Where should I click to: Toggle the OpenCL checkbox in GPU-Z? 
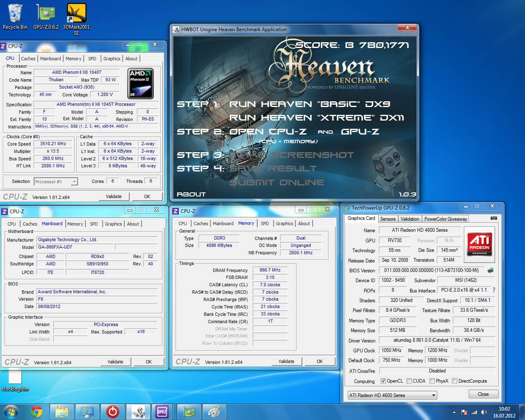click(x=383, y=381)
